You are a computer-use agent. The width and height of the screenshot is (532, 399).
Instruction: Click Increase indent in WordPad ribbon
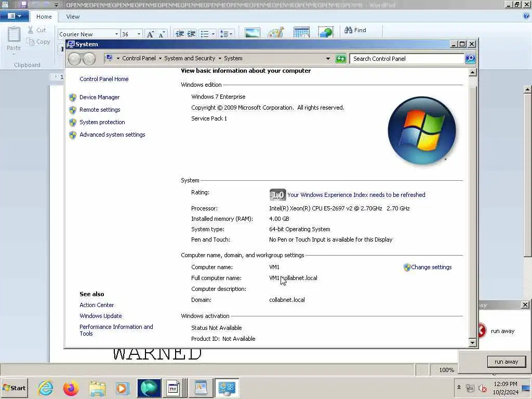191,34
